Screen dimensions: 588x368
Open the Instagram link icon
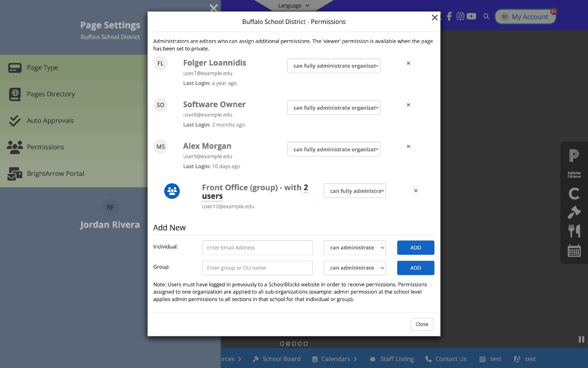coord(460,16)
